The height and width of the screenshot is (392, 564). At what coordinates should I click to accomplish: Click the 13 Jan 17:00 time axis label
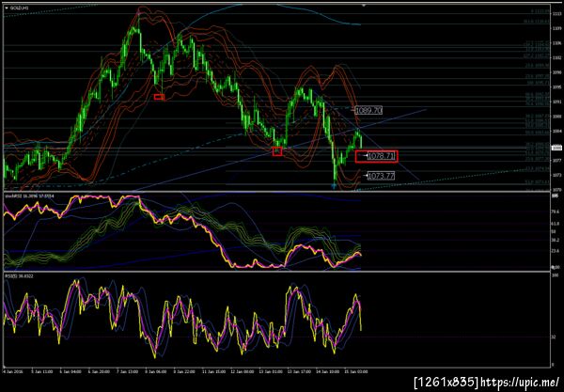click(x=299, y=371)
